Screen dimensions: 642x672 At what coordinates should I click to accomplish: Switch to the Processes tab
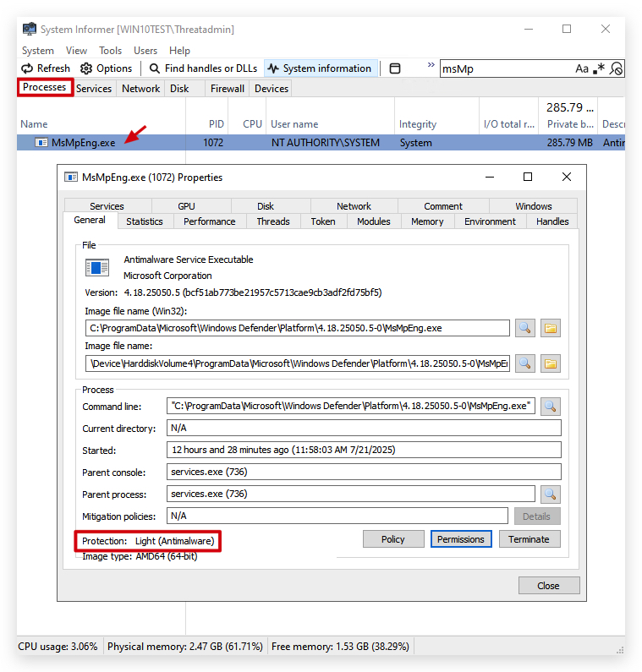(x=45, y=87)
